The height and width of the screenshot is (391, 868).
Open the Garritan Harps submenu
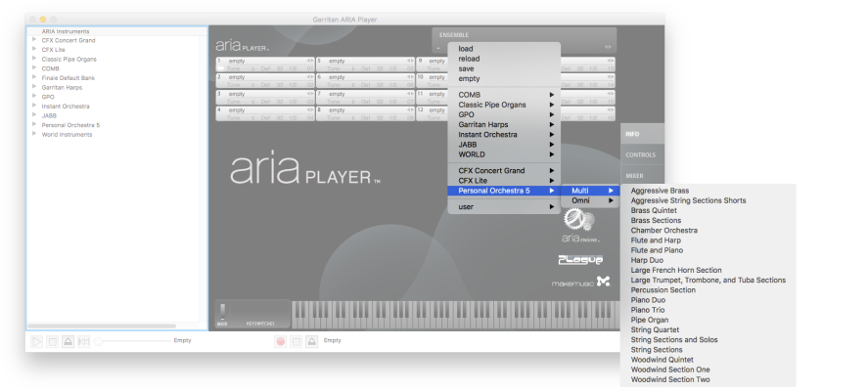coord(504,124)
